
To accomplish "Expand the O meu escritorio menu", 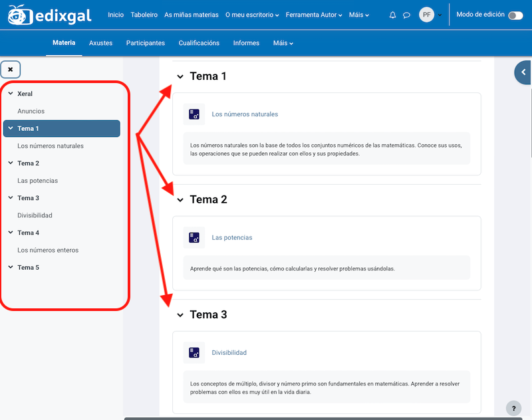I will tap(252, 15).
